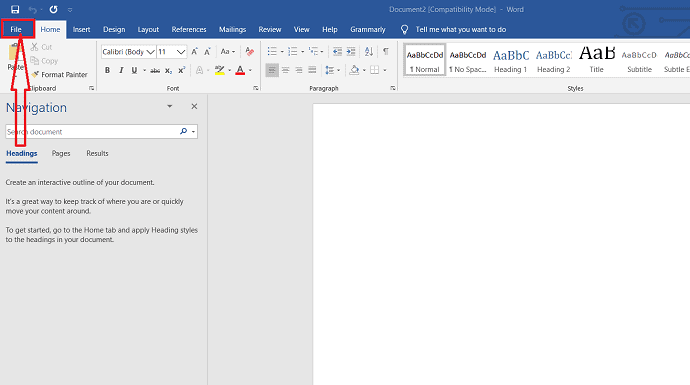Select the Align Left icon
The width and height of the screenshot is (690, 385).
(x=272, y=70)
